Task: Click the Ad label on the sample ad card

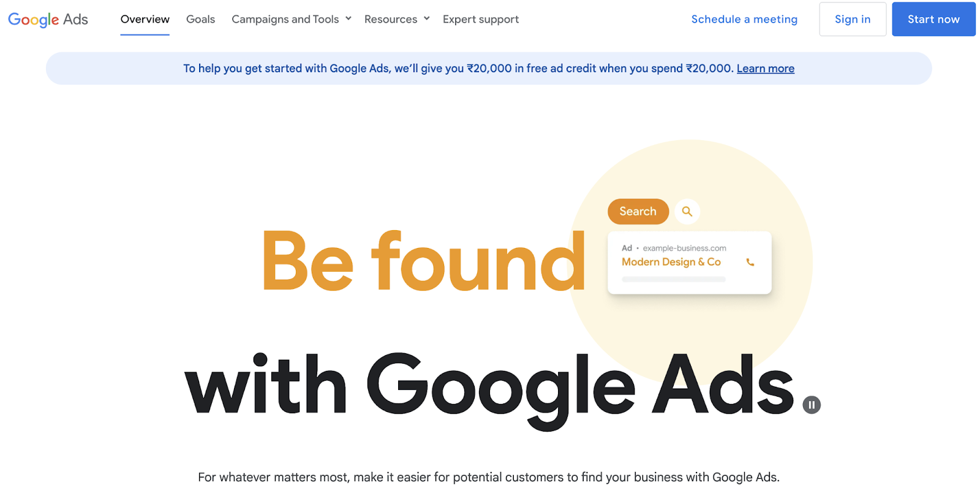Action: [627, 247]
